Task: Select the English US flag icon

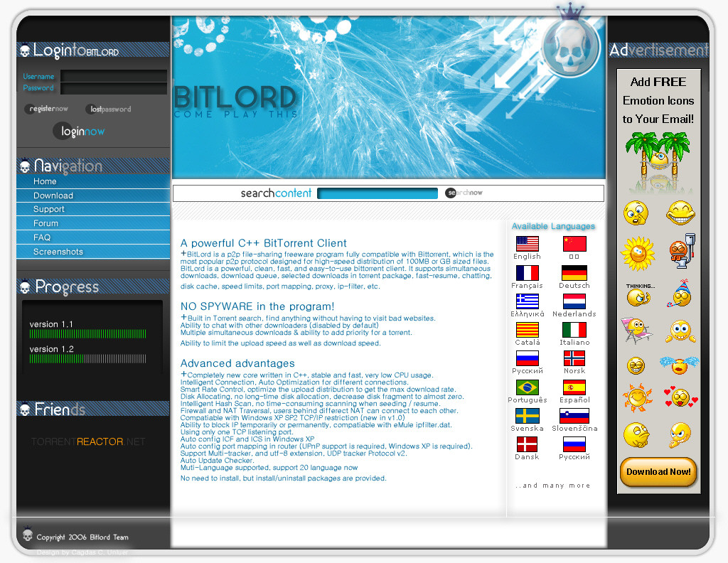Action: (x=527, y=244)
